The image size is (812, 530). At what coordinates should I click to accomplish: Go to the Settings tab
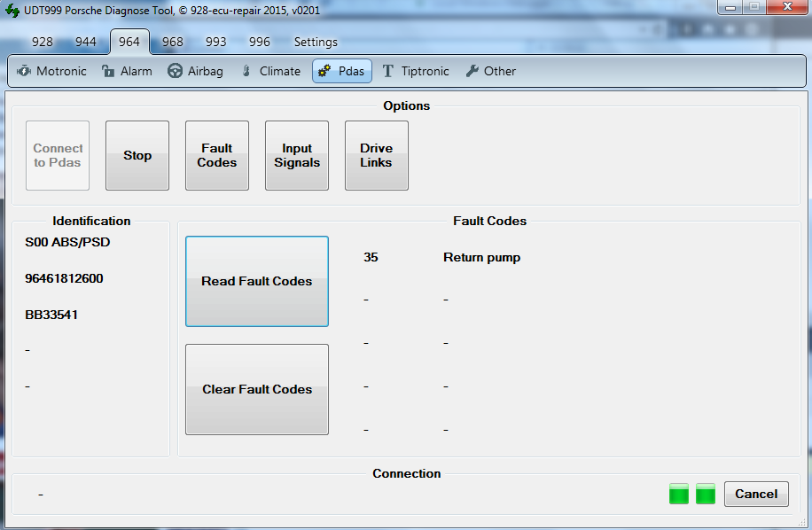[x=316, y=42]
